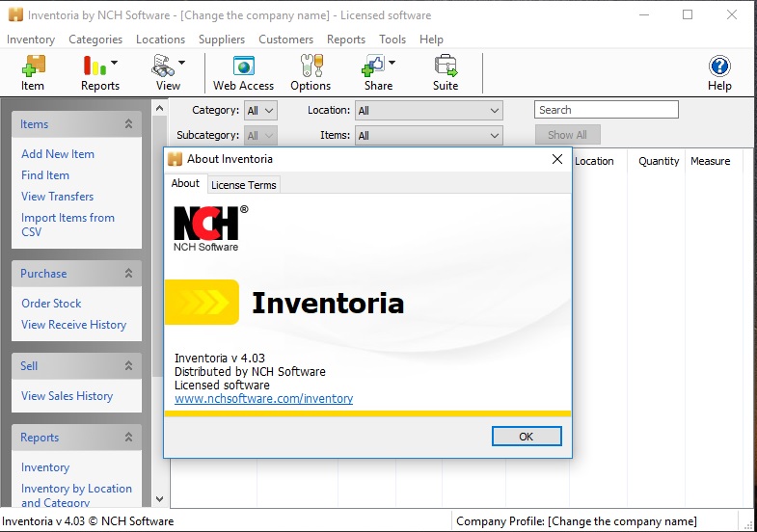The image size is (757, 532).
Task: Close the About Inventoria dialog
Action: point(557,159)
